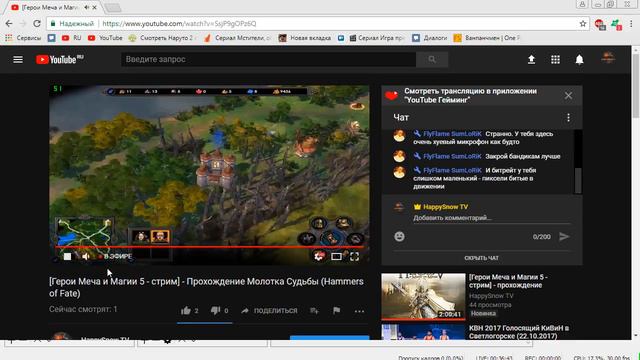
Task: Open the Сериал Мстители bookmark
Action: pos(238,38)
